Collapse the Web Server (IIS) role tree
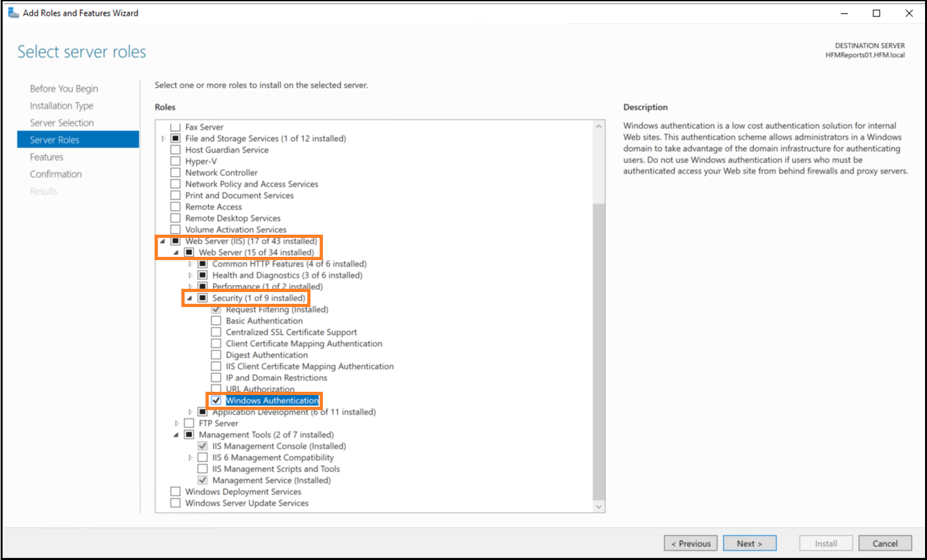Image resolution: width=927 pixels, height=560 pixels. point(163,241)
